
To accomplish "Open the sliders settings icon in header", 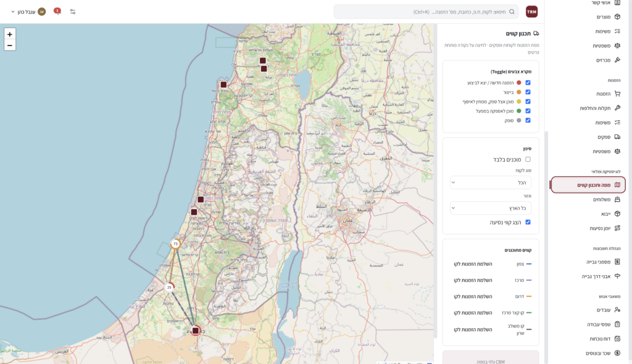I will (73, 12).
